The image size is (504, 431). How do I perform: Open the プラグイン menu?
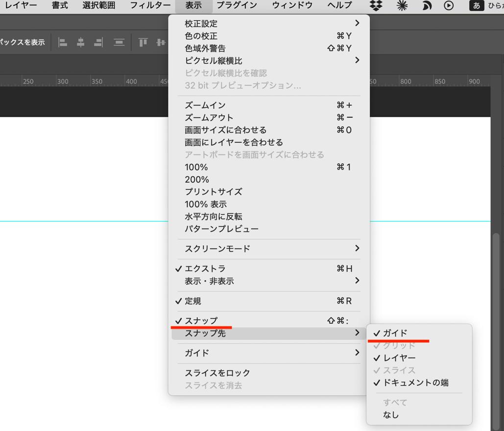click(237, 5)
